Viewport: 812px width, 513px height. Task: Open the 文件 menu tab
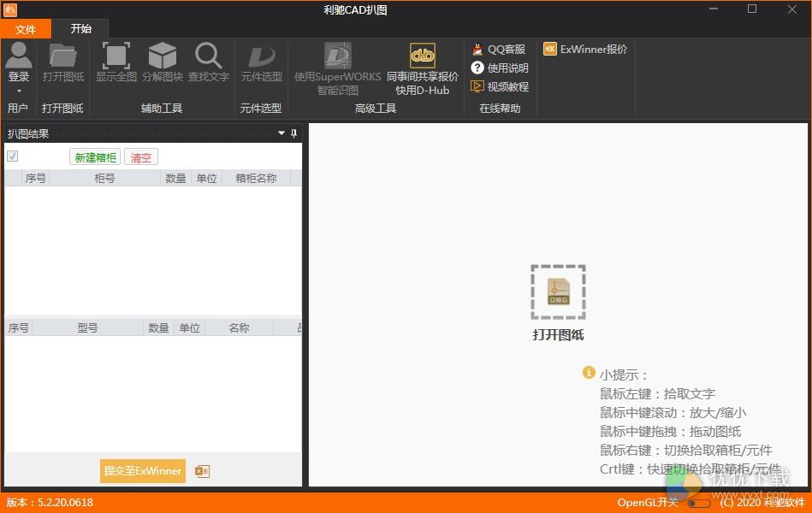coord(26,29)
